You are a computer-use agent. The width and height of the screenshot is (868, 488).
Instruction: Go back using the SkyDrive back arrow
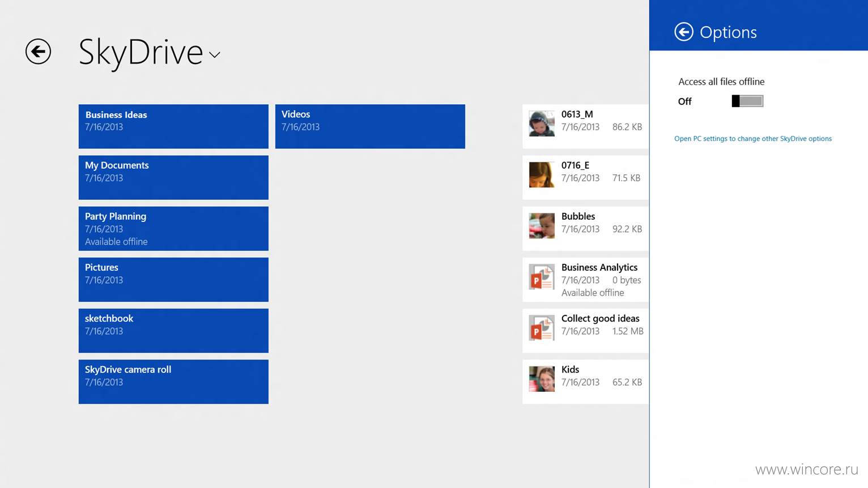(38, 52)
